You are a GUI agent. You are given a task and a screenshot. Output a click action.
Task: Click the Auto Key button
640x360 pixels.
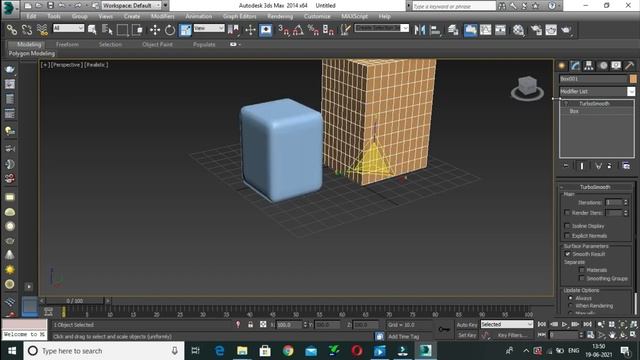(467, 325)
